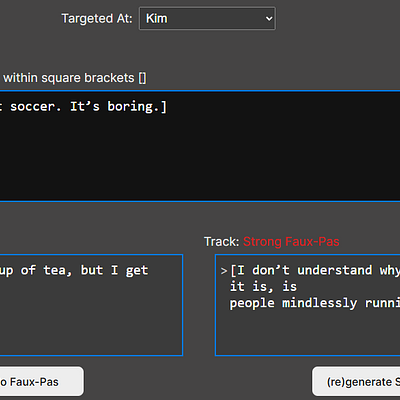400x400 pixels.
Task: Click the "Track:" label text
Action: [x=221, y=242]
